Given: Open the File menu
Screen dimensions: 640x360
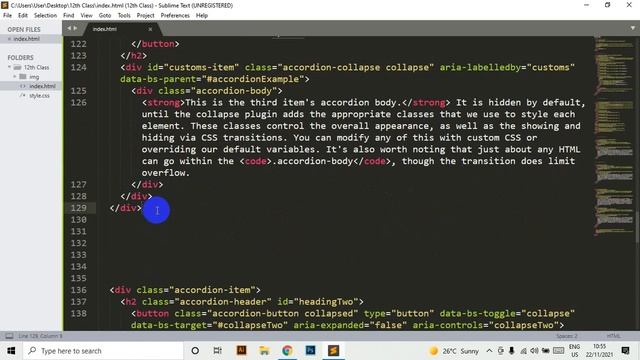Looking at the screenshot, I should click(7, 16).
